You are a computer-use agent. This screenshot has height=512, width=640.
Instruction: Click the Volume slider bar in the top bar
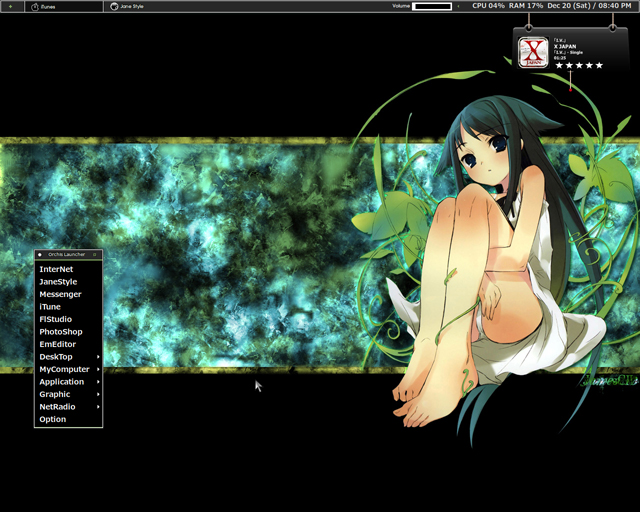point(432,6)
